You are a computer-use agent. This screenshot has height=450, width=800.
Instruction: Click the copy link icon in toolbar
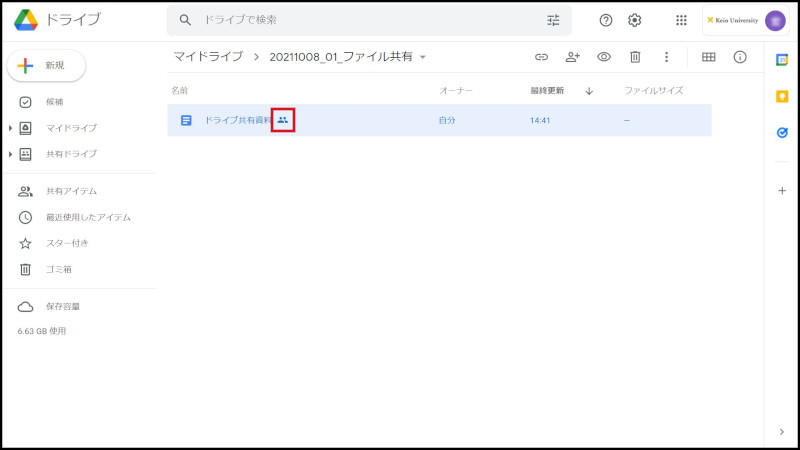click(x=541, y=57)
